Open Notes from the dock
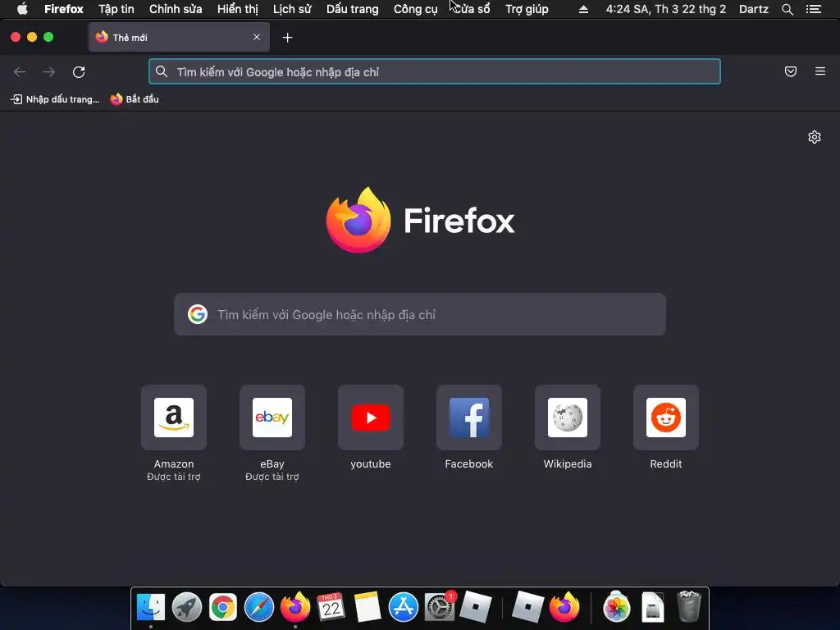The height and width of the screenshot is (630, 840). coord(367,607)
